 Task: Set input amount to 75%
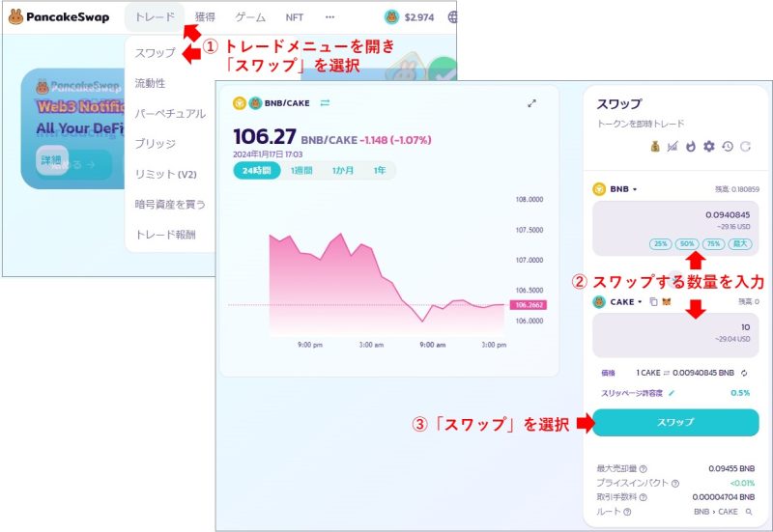pyautogui.click(x=713, y=244)
